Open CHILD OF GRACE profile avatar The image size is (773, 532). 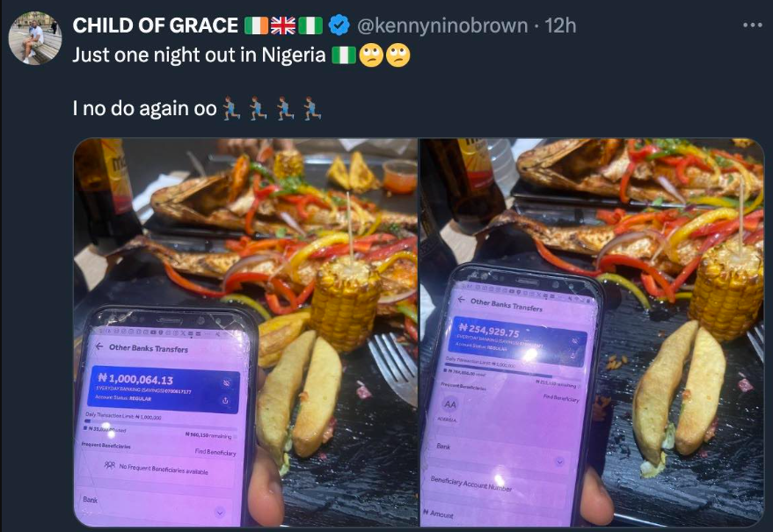point(35,38)
